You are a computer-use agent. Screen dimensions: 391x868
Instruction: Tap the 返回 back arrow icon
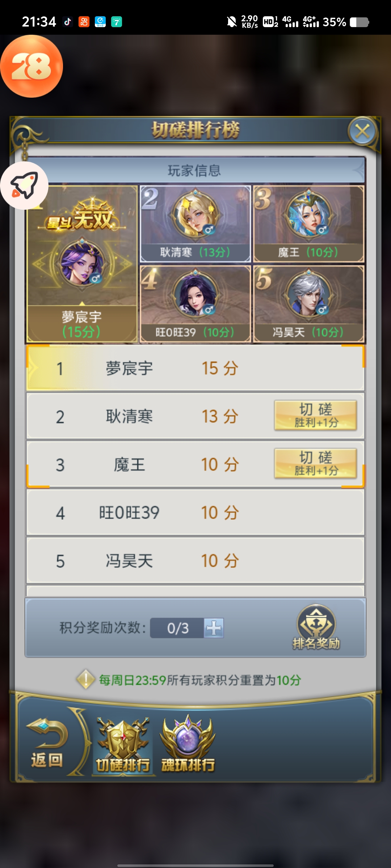[47, 744]
